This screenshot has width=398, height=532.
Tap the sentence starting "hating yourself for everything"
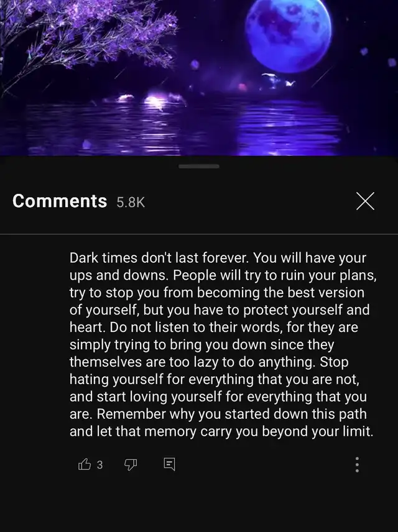215,379
